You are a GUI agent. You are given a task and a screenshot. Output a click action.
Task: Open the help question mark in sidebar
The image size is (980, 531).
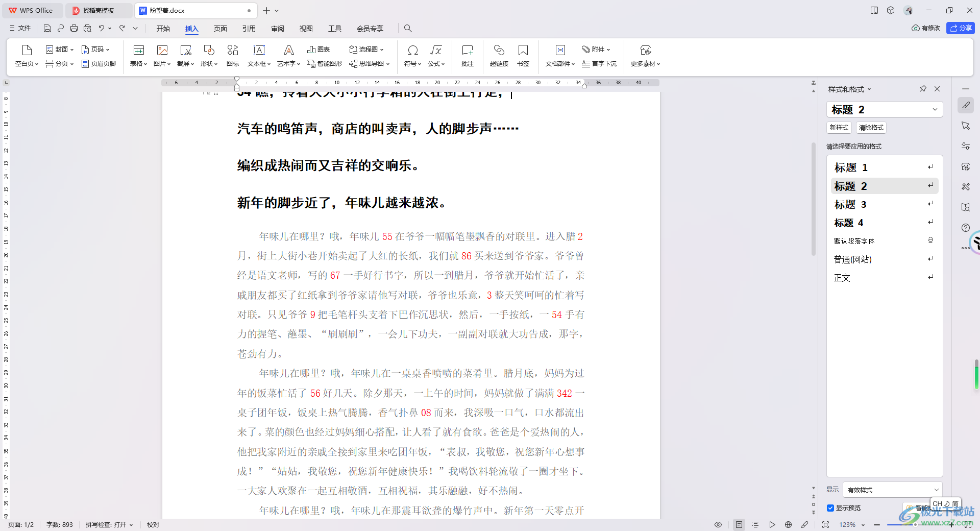click(966, 228)
